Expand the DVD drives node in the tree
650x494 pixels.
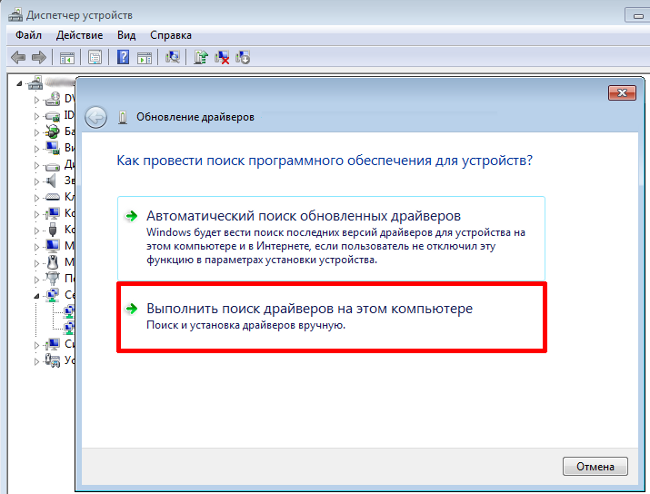pos(38,99)
